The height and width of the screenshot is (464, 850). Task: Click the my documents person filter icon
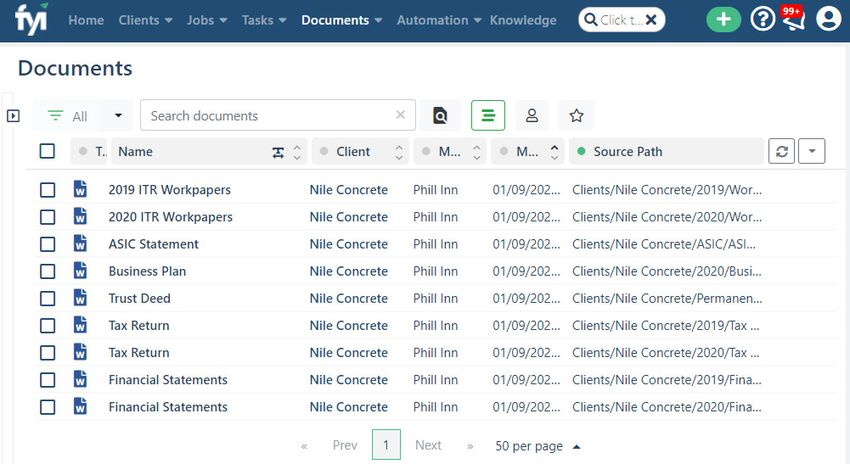coord(532,115)
